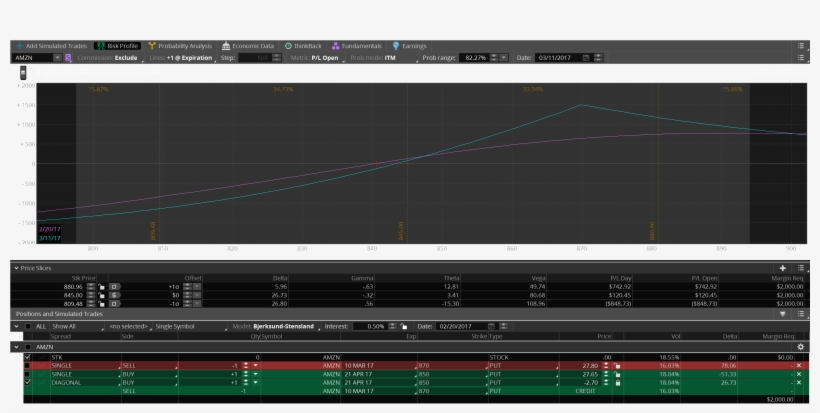Image resolution: width=820 pixels, height=413 pixels.
Task: Open calendar picker for date 02/20/2017
Action: coord(491,326)
